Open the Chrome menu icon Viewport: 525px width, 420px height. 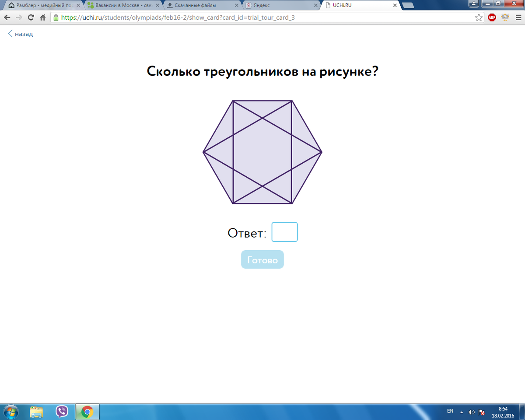518,17
